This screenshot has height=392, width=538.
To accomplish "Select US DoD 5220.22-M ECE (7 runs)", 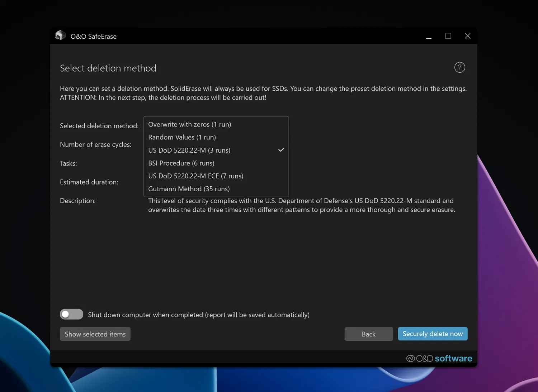I will [x=216, y=176].
